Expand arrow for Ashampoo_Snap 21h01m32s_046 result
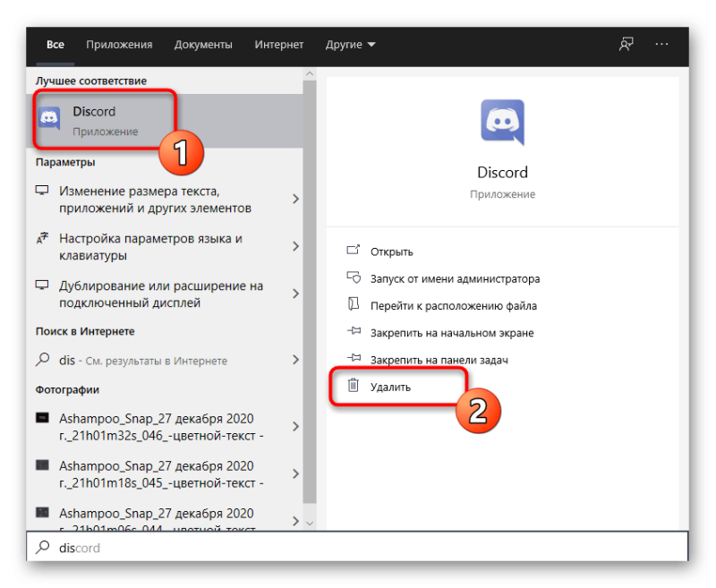The width and height of the screenshot is (716, 588). (x=295, y=426)
